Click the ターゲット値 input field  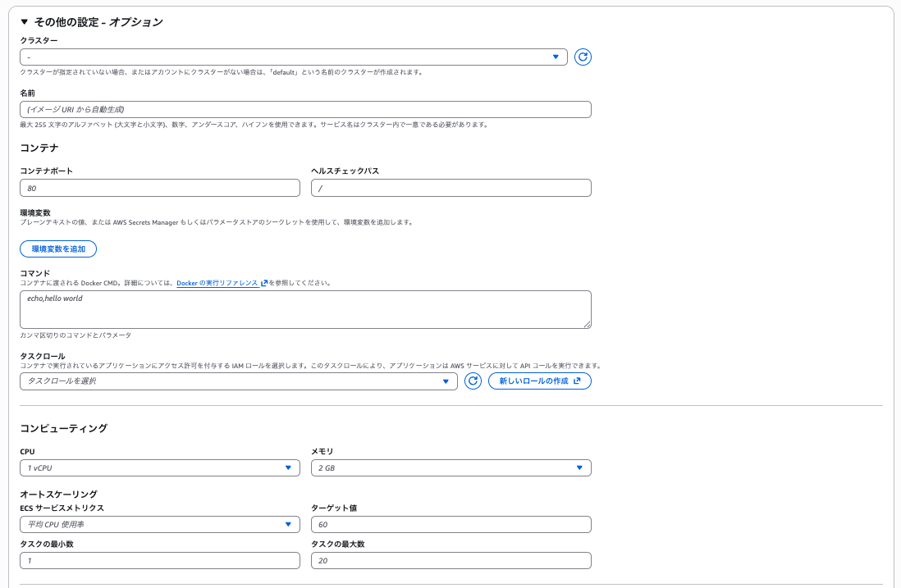[450, 525]
